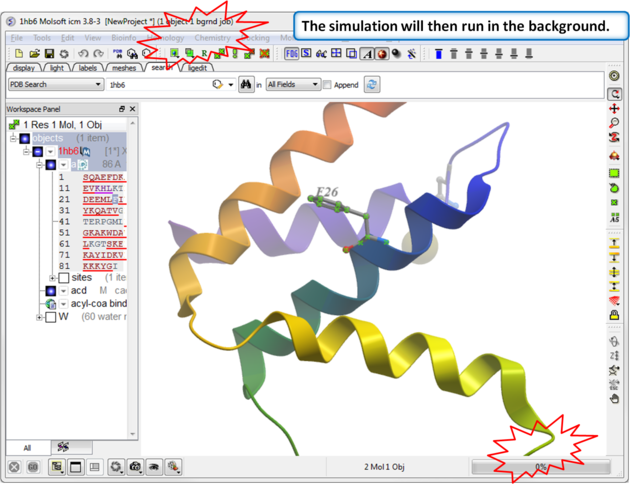
Task: Click the undo arrow icon
Action: (x=82, y=53)
